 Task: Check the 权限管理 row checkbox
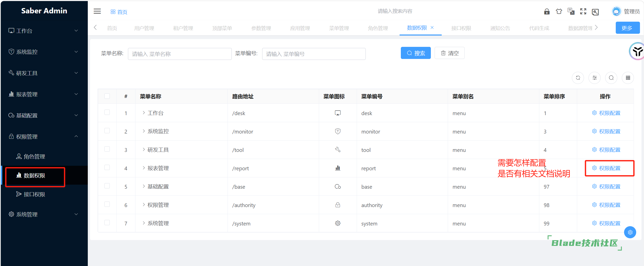pos(107,204)
